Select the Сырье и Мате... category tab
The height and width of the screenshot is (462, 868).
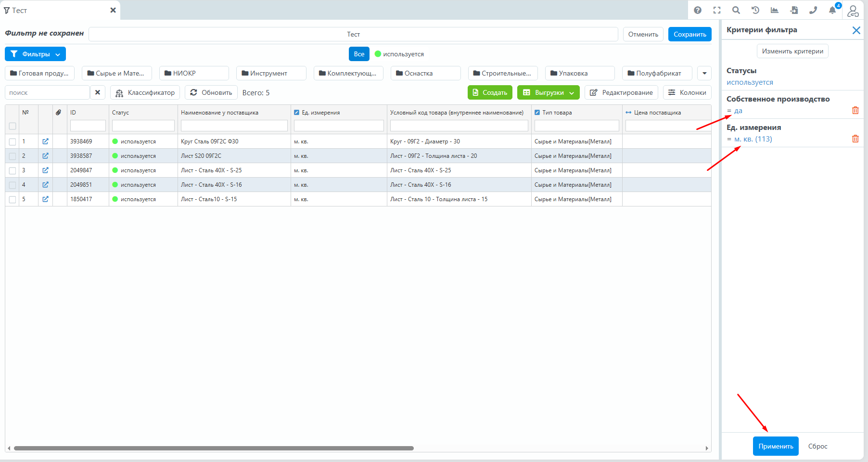pos(116,73)
